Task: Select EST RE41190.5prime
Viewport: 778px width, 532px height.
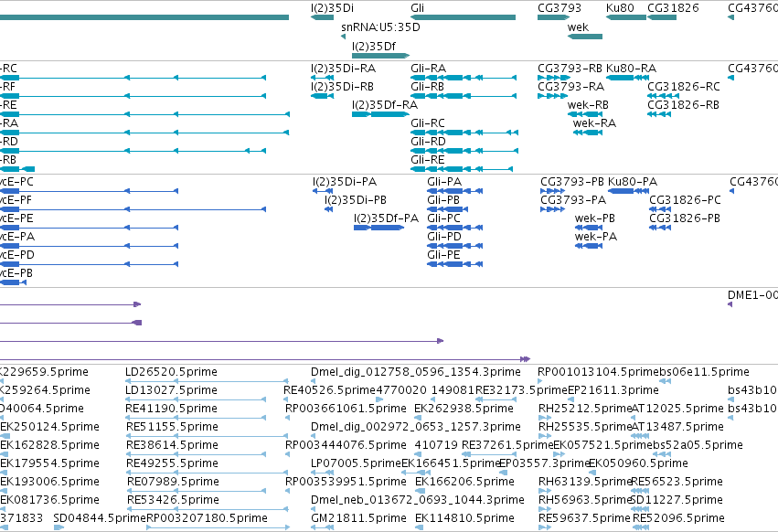Action: tap(171, 409)
